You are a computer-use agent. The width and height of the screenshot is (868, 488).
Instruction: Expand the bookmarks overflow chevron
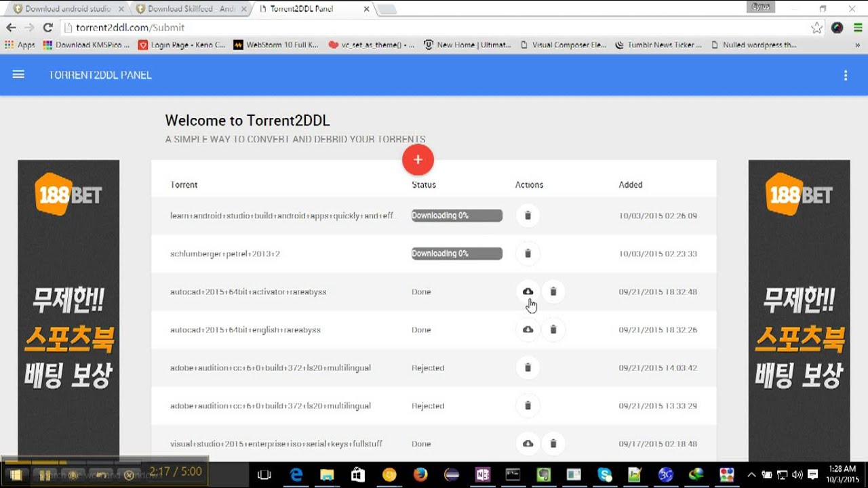click(857, 45)
